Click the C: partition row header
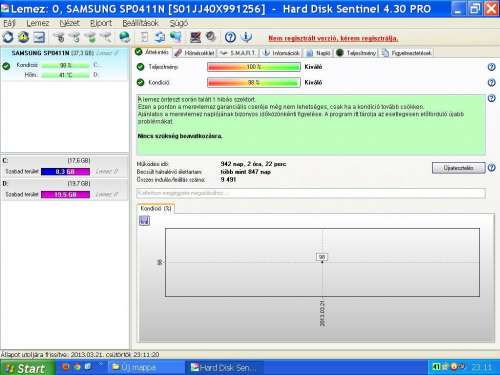Image resolution: width=500 pixels, height=375 pixels. [64, 161]
